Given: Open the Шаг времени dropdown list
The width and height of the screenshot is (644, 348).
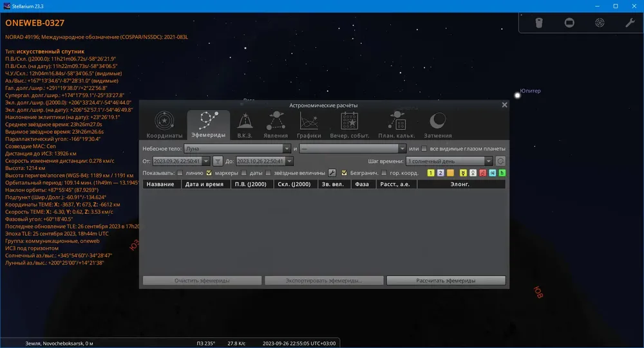Looking at the screenshot, I should (450, 161).
